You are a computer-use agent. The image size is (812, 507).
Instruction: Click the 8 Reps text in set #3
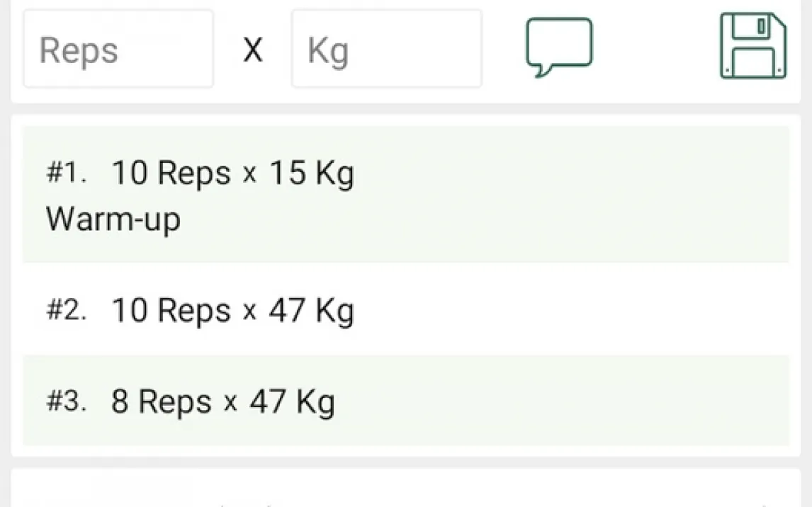coord(161,402)
